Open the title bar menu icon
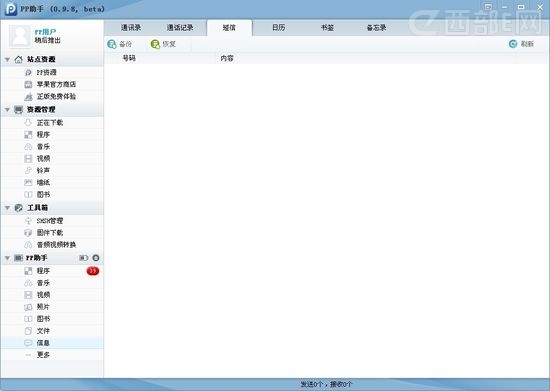Viewport: 550px width, 391px height. [x=488, y=7]
